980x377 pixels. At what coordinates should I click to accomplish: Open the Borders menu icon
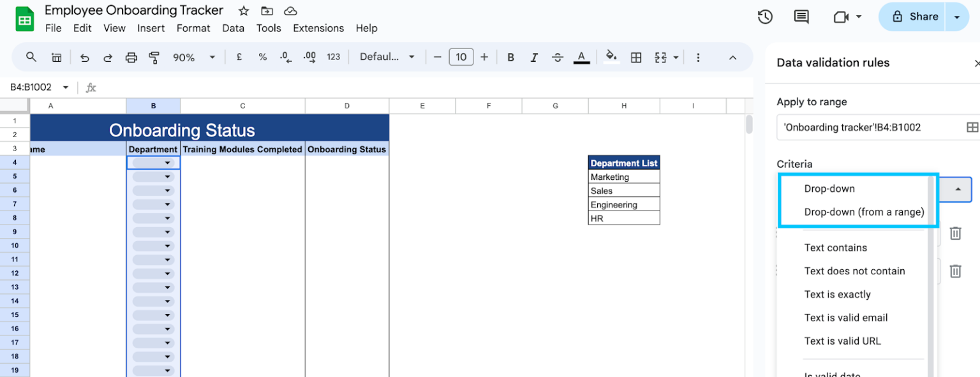click(635, 57)
